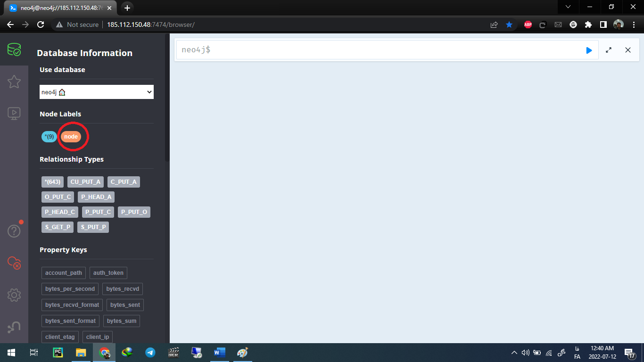Click the O_PUT_C relationship type
The height and width of the screenshot is (362, 644).
click(58, 197)
